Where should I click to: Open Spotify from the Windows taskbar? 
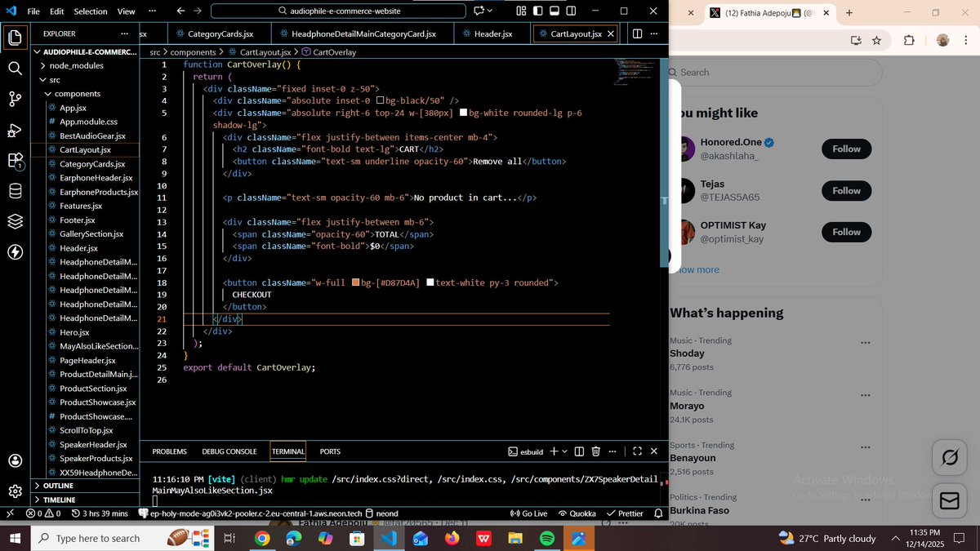547,538
